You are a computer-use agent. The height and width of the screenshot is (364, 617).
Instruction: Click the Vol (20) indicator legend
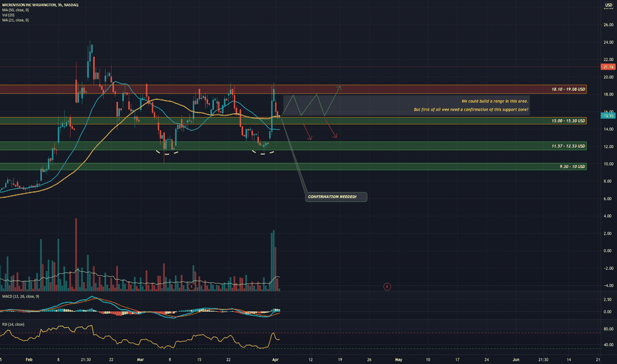tap(8, 15)
